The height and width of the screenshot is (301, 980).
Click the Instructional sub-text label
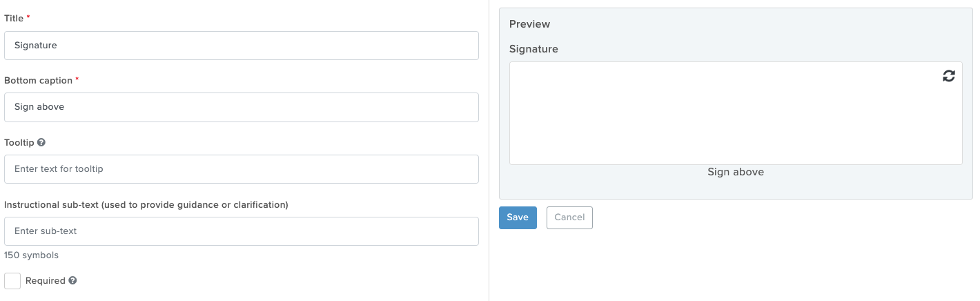click(x=146, y=205)
